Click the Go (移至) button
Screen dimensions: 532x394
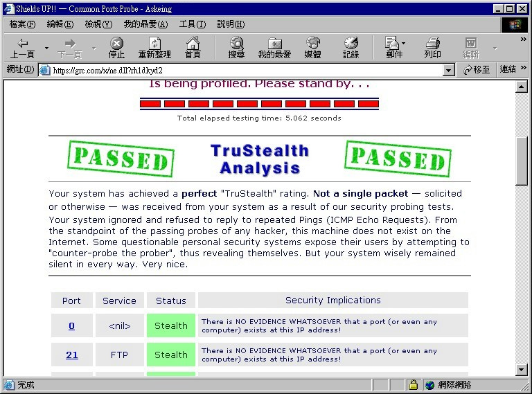pyautogui.click(x=477, y=69)
